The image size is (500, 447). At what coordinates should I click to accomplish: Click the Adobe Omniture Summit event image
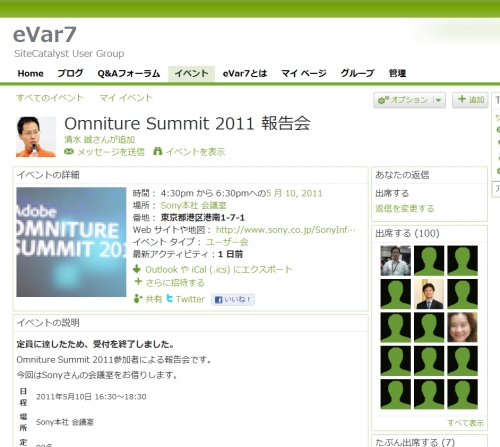coord(71,242)
